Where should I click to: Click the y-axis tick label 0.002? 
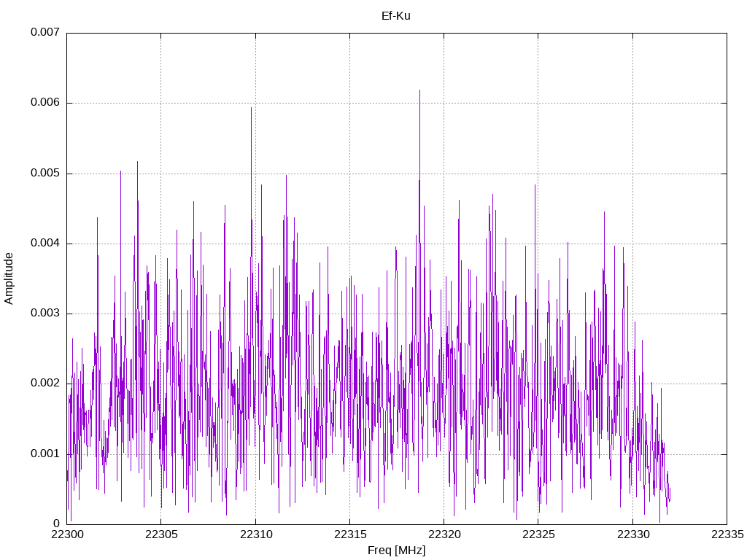tap(45, 384)
